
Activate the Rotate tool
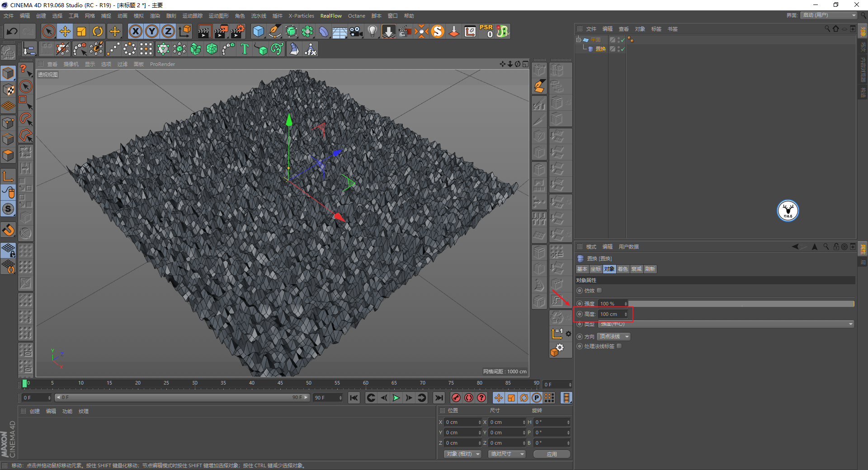point(98,31)
